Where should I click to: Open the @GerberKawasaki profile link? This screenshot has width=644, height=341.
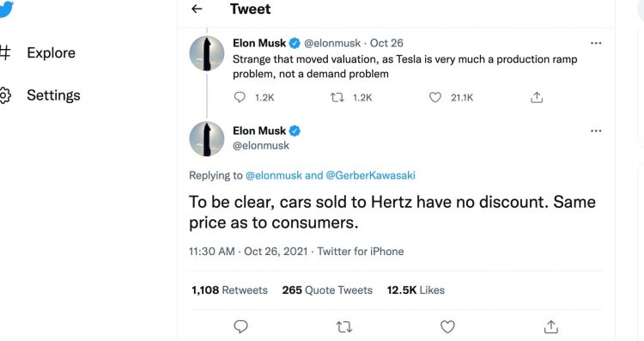pos(370,175)
